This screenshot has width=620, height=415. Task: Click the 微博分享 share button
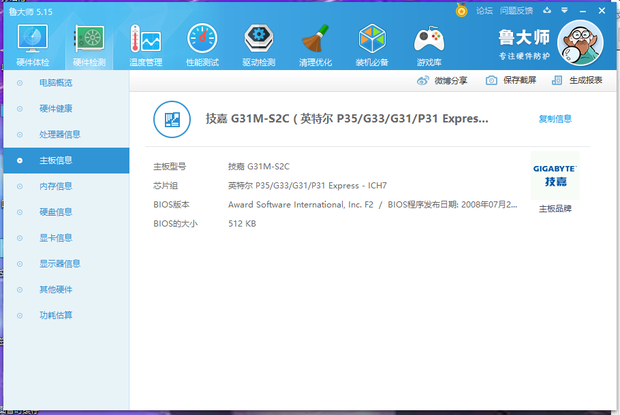[x=442, y=81]
